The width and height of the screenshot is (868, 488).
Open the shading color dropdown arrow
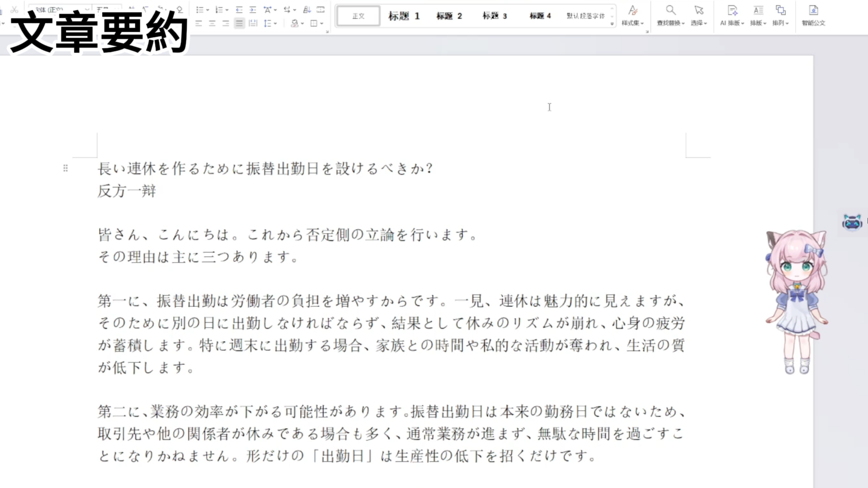[302, 24]
